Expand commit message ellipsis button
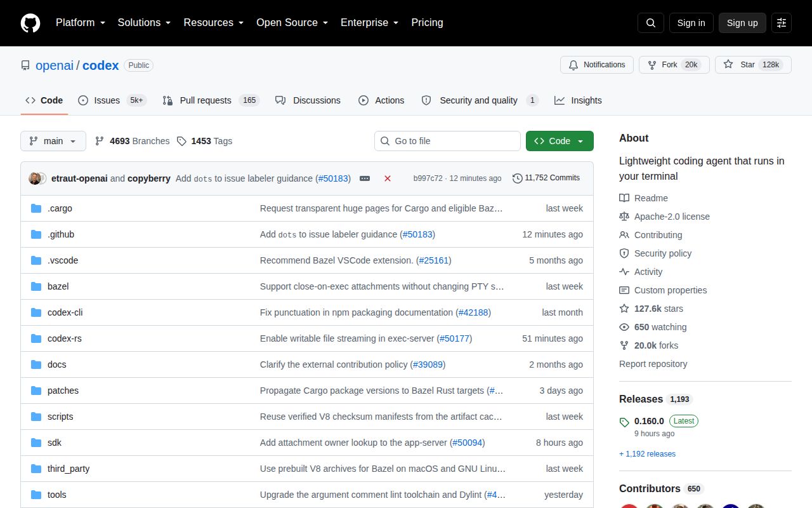The height and width of the screenshot is (508, 812). click(x=365, y=178)
